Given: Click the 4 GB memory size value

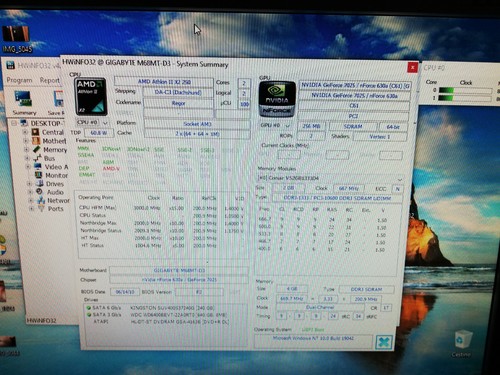Looking at the screenshot, I should click(x=292, y=289).
